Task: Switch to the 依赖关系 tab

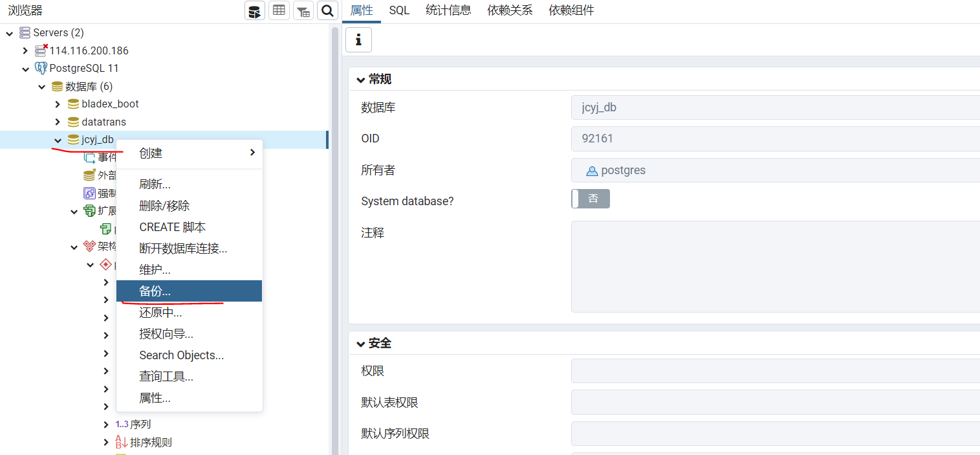Action: pyautogui.click(x=510, y=10)
